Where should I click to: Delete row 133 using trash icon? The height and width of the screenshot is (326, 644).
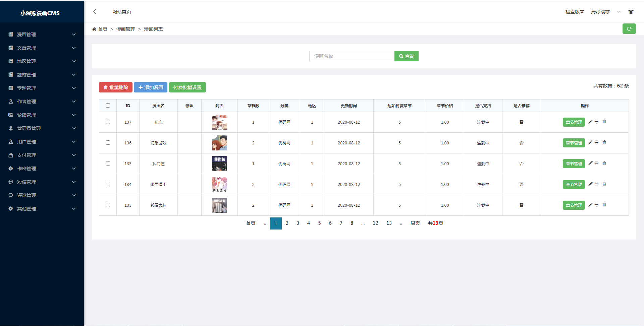(604, 205)
